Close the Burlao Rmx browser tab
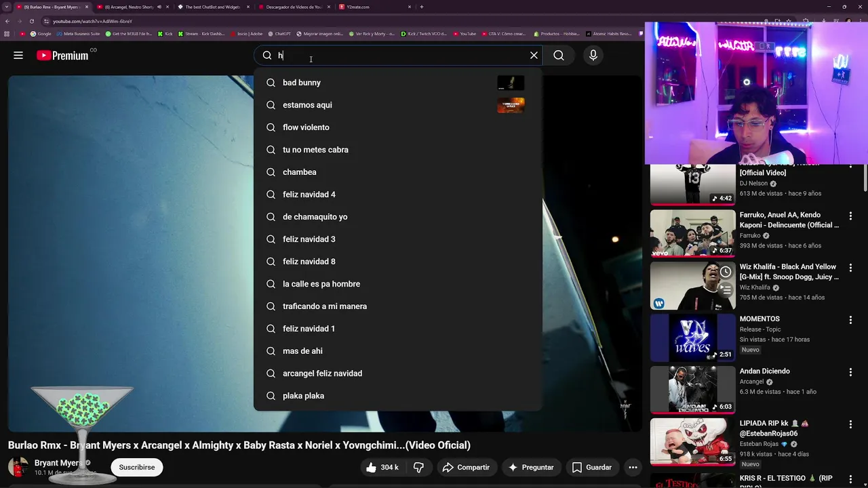868x488 pixels. tap(86, 7)
